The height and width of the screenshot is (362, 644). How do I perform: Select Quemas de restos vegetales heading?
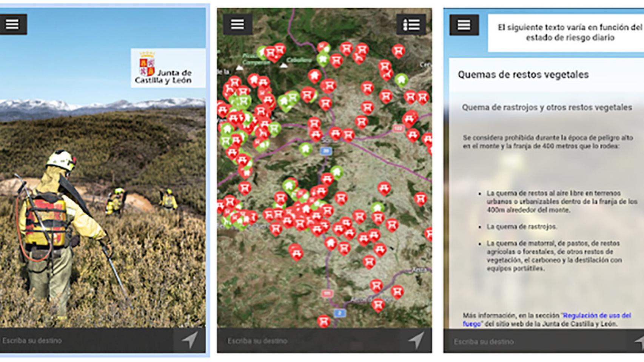coord(523,75)
